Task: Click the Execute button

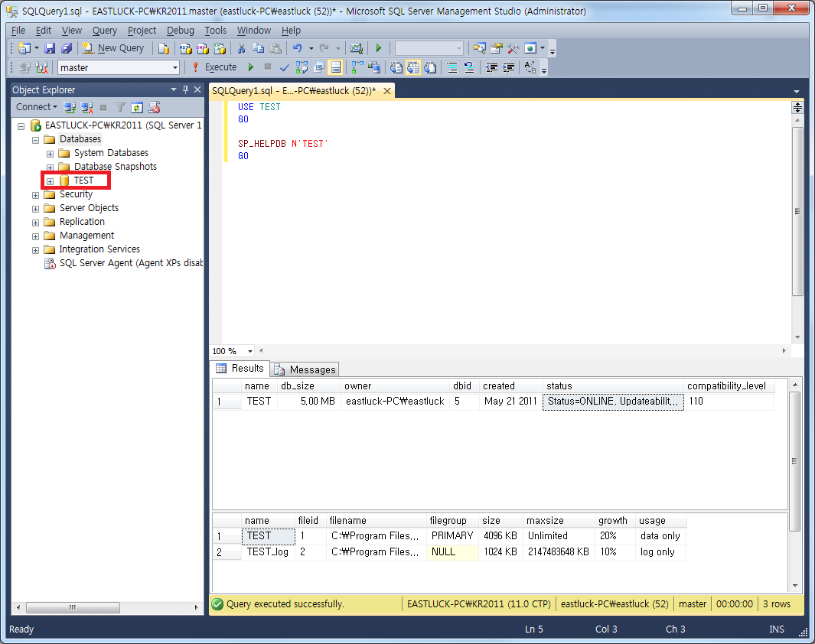Action: coord(214,67)
